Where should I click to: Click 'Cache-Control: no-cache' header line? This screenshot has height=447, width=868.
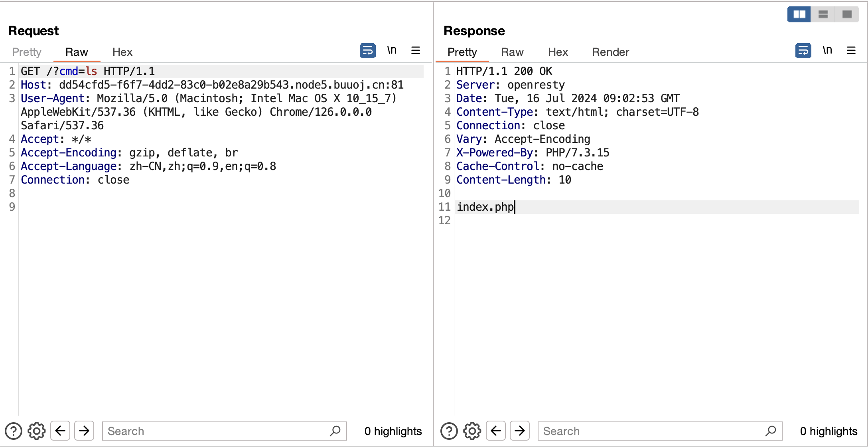tap(530, 166)
